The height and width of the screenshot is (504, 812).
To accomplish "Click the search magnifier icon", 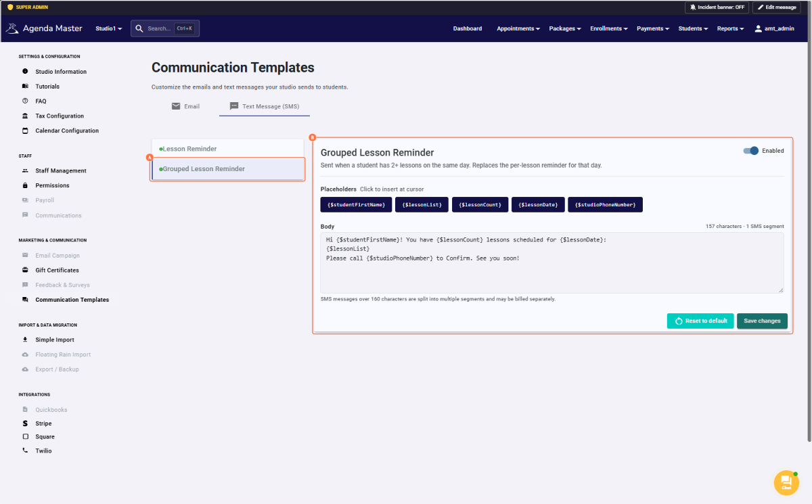I will point(139,28).
